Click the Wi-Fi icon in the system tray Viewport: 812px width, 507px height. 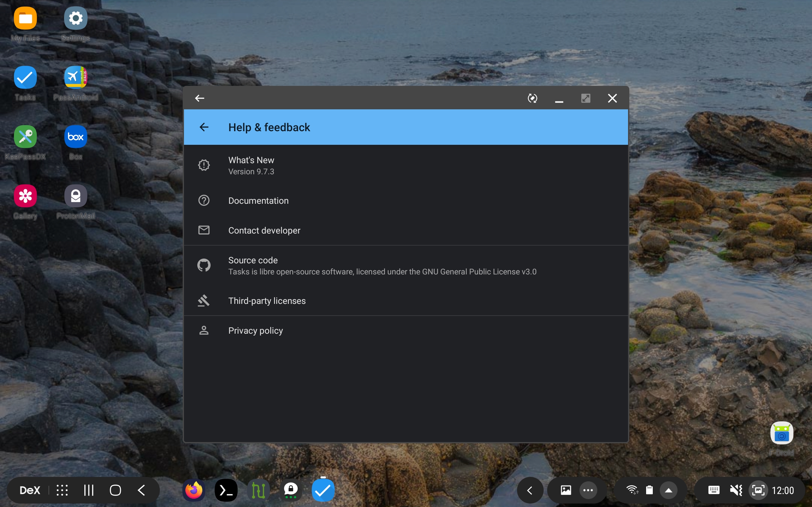(633, 490)
